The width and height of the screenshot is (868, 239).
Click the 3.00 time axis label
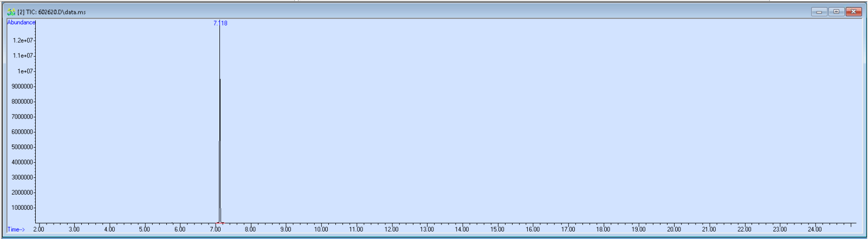[x=74, y=229]
